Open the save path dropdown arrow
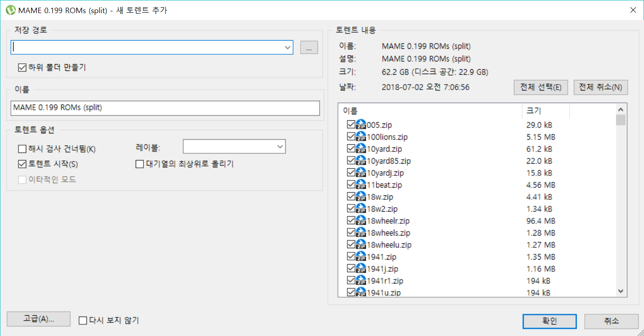The image size is (644, 336). tap(288, 47)
